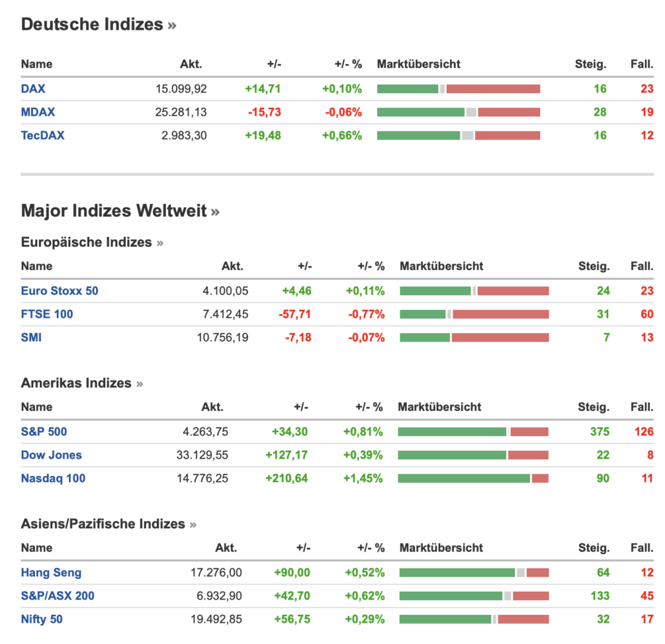Open the Europäische Indizes section link

coord(92,242)
